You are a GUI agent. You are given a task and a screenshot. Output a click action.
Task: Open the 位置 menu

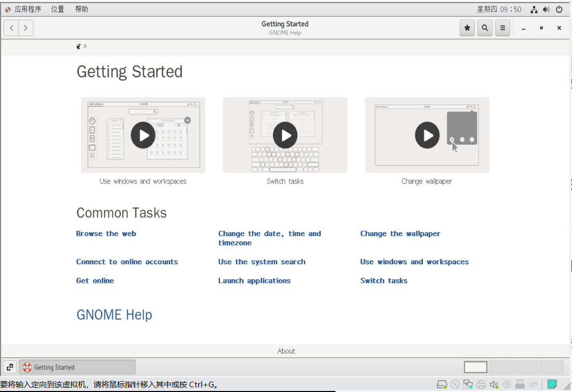pos(58,9)
